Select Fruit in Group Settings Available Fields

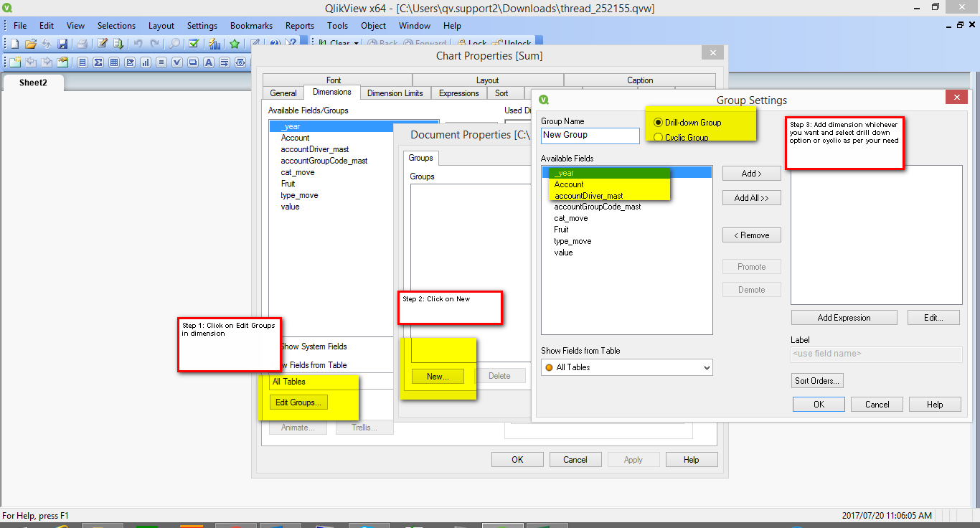coord(561,230)
